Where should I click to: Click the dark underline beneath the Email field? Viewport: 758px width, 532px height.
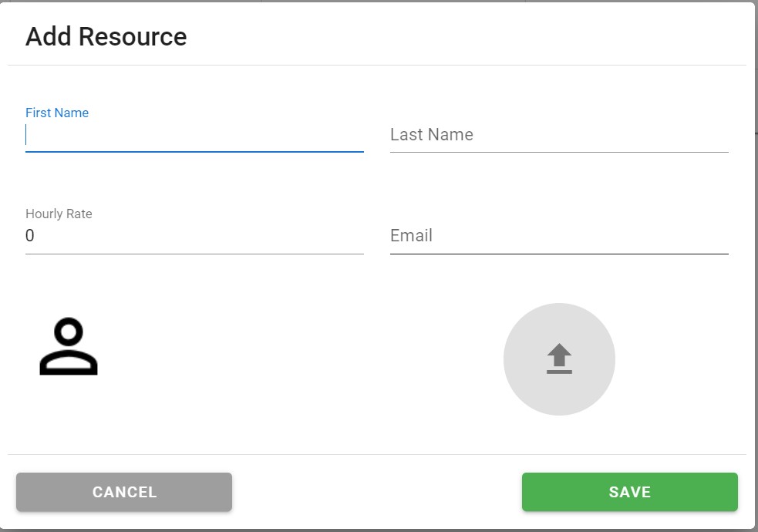coord(559,253)
